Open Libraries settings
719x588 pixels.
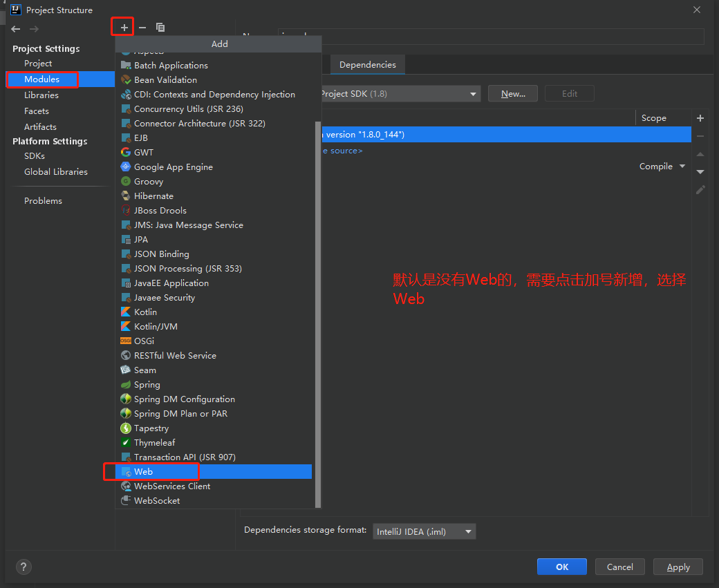(x=41, y=95)
